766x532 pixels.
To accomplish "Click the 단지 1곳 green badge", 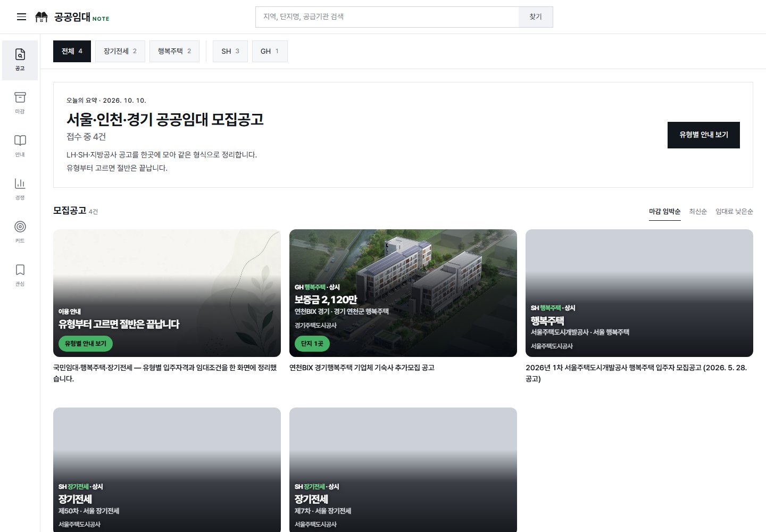I will pyautogui.click(x=312, y=344).
